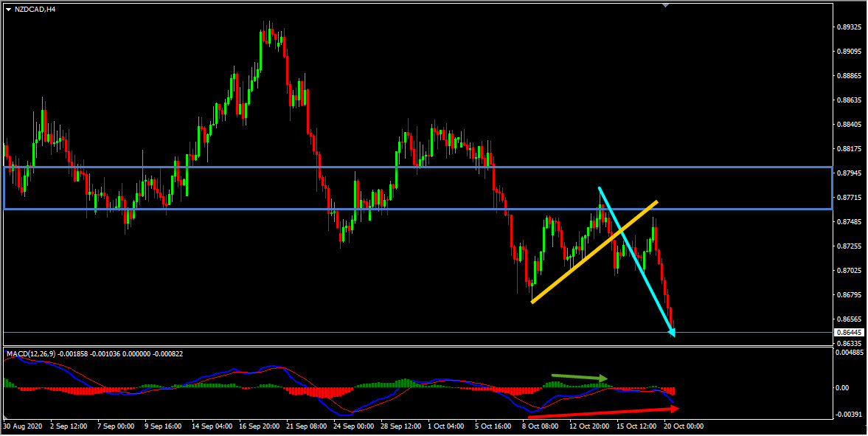Click the 0.004885 MACD scale value

[x=851, y=352]
